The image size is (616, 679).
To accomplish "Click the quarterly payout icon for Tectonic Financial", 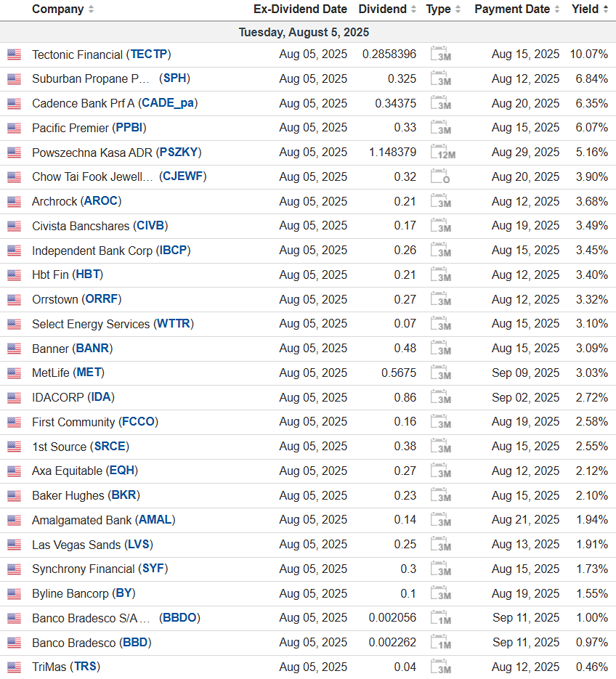I will (x=440, y=54).
